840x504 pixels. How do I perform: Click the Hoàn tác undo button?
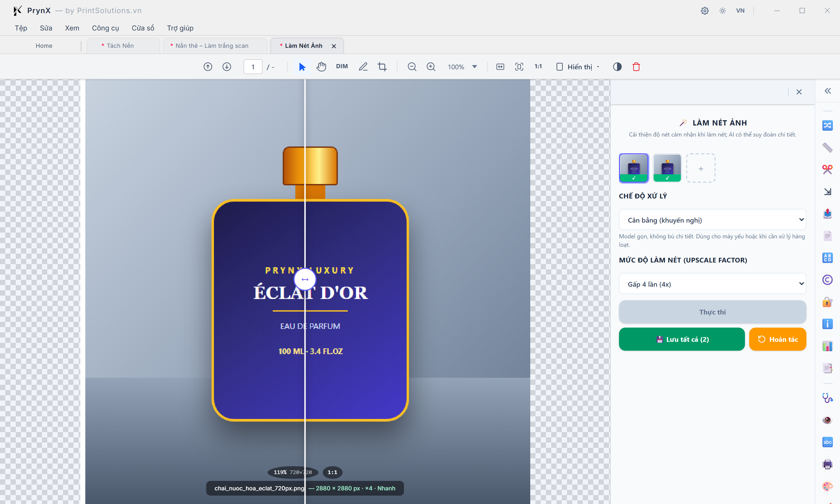tap(778, 339)
